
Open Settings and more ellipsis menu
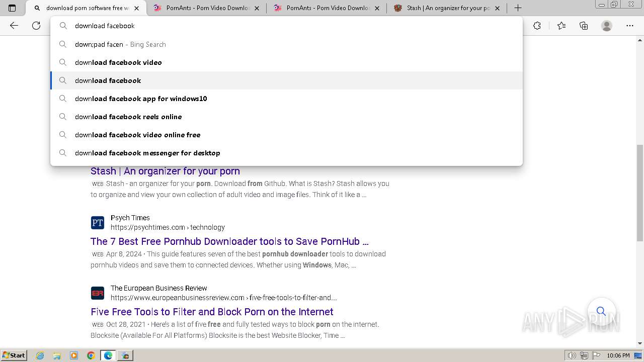pos(630,26)
